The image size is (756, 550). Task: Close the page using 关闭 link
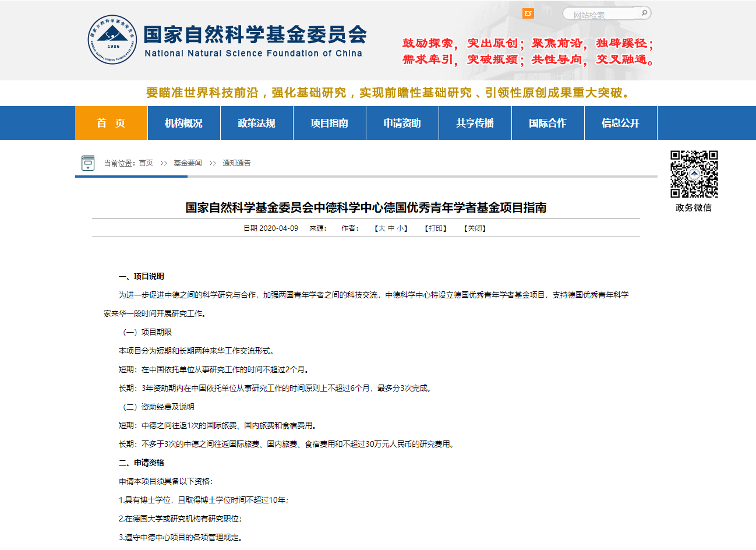pos(475,228)
